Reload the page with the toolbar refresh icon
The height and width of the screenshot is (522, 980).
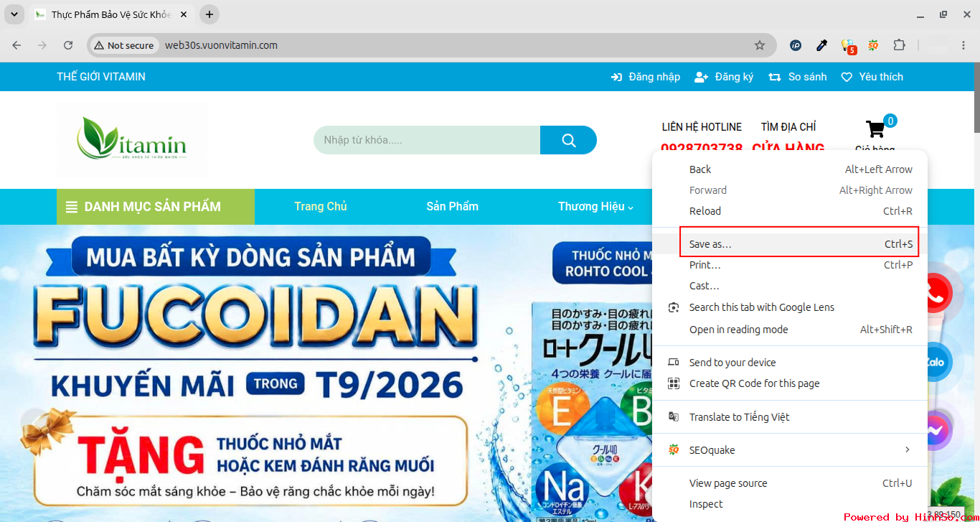pyautogui.click(x=68, y=45)
